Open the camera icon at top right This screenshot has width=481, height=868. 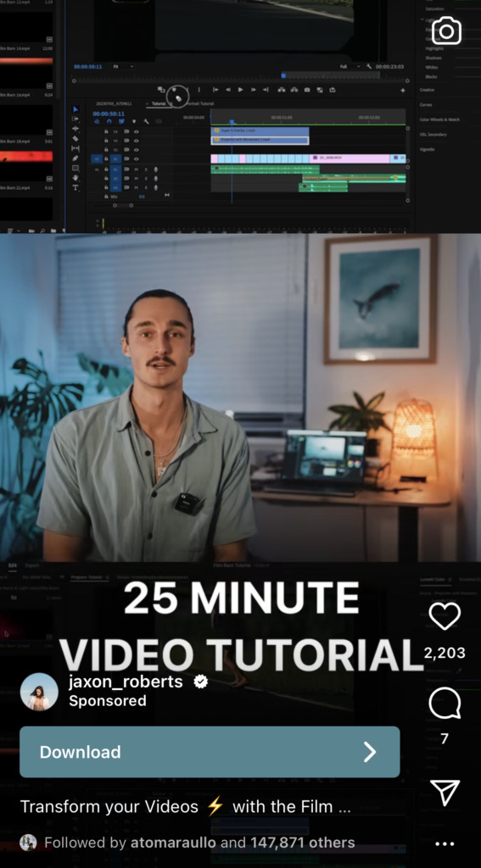446,31
